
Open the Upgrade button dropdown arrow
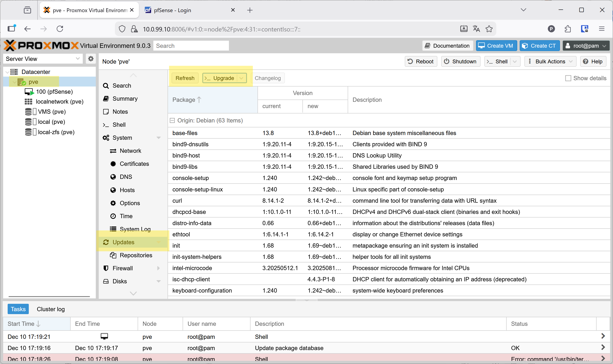pos(242,78)
